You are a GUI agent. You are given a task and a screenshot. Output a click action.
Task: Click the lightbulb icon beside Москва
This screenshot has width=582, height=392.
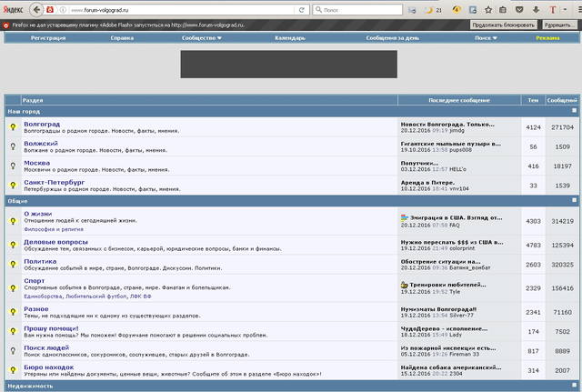(13, 166)
